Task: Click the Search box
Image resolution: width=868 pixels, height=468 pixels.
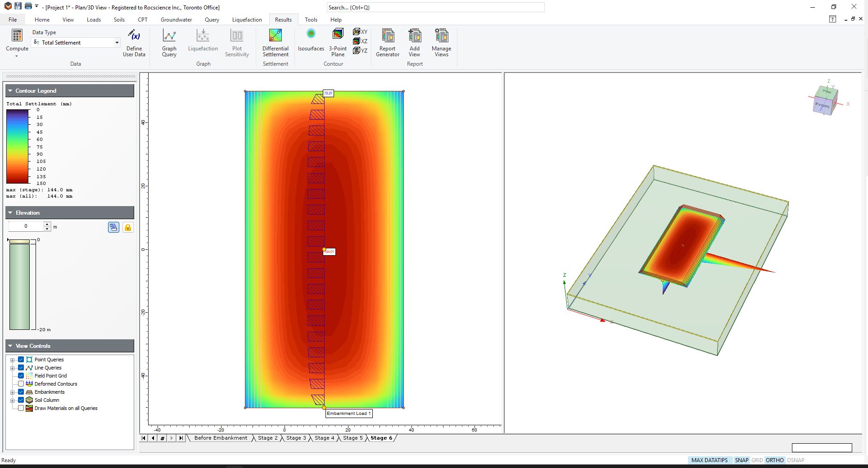Action: (x=435, y=7)
